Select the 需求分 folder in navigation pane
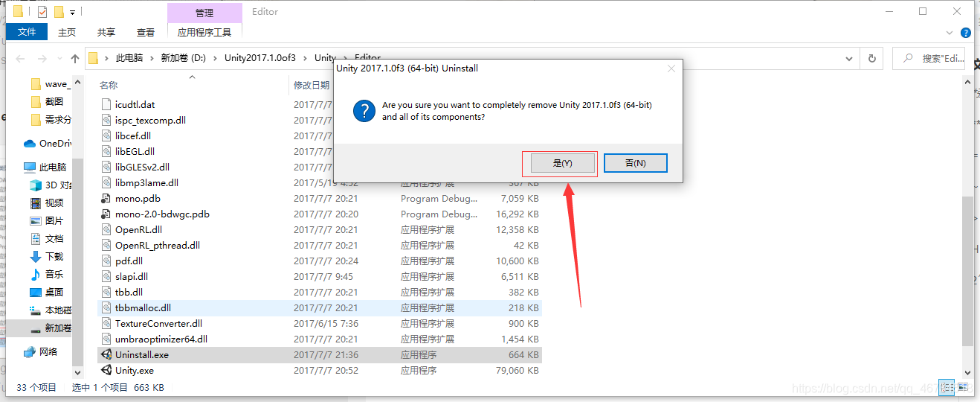980x402 pixels. tap(51, 120)
